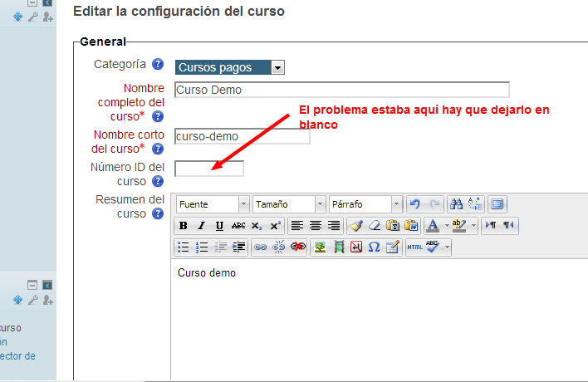Open the Tamaño font size dropdown
This screenshot has height=382, width=588.
point(289,204)
